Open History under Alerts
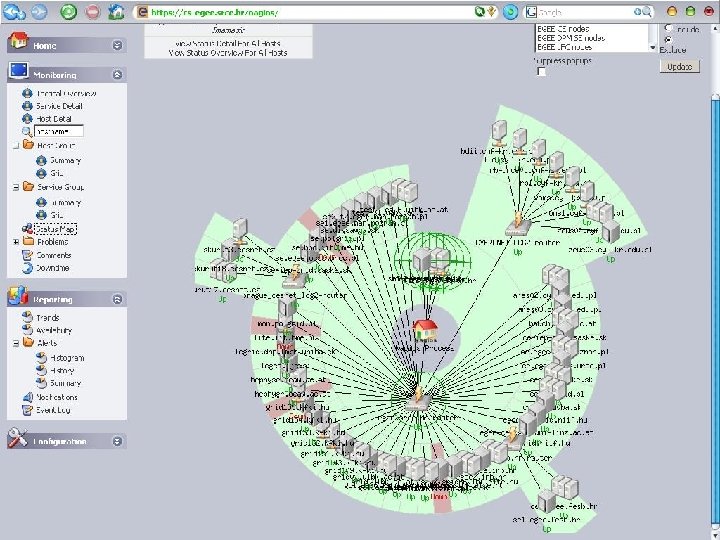 [x=62, y=371]
